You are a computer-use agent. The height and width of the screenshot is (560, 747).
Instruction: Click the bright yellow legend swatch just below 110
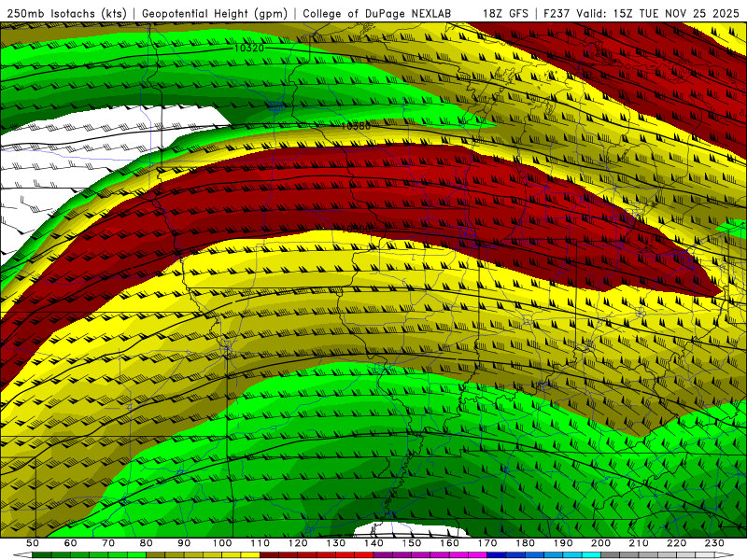click(x=250, y=555)
